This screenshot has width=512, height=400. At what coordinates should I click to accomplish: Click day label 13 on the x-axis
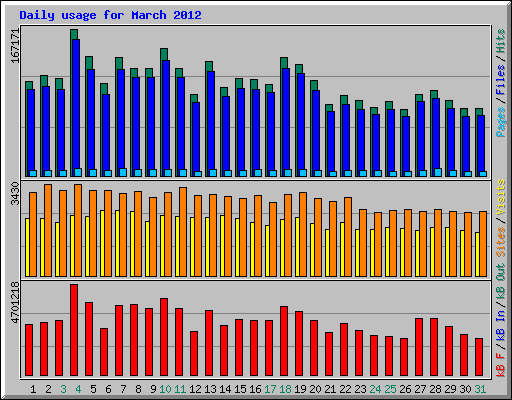[x=210, y=389]
